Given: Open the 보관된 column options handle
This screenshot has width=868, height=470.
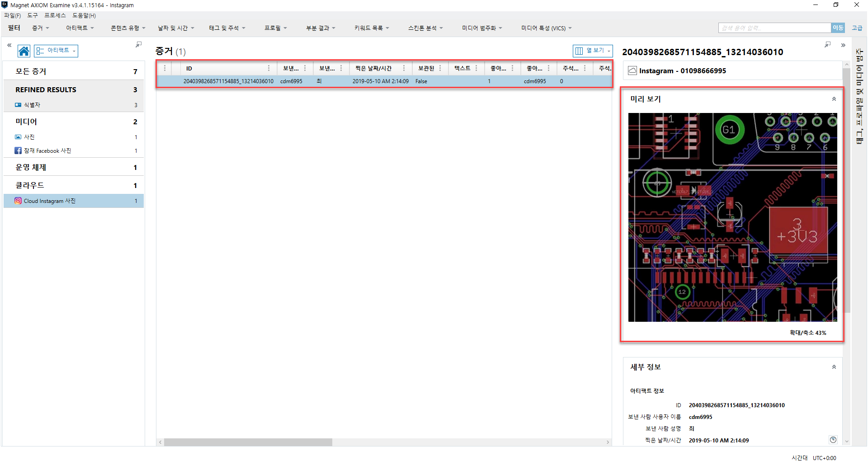Looking at the screenshot, I should (440, 68).
